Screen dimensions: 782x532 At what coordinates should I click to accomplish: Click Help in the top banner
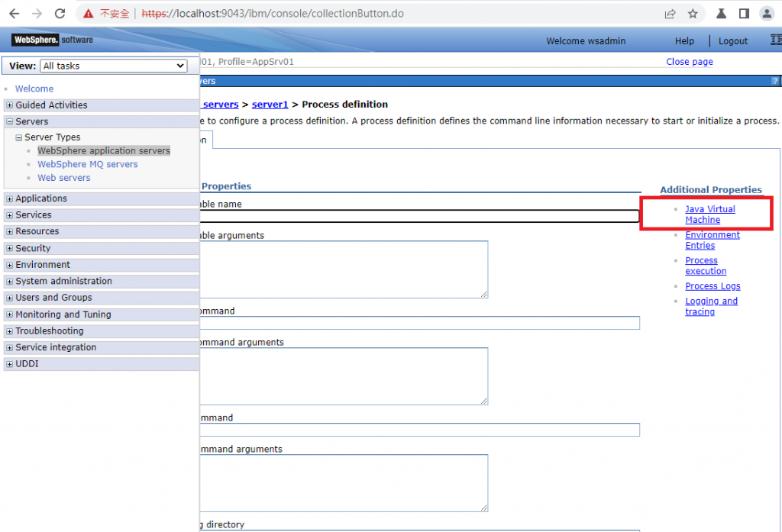click(684, 41)
